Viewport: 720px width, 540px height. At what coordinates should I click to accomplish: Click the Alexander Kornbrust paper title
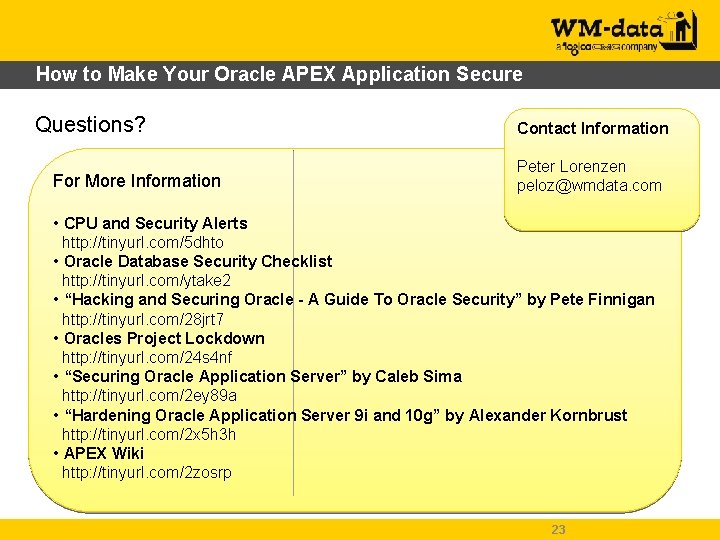[x=346, y=416]
